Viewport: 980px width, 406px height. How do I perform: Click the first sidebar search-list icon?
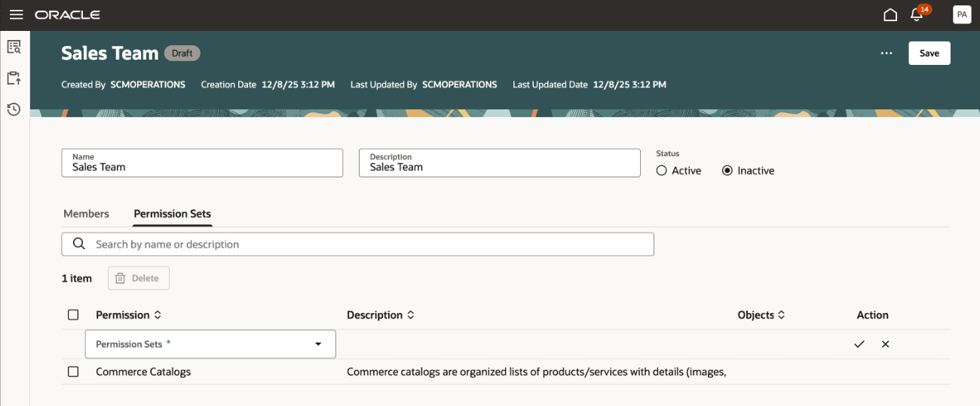pyautogui.click(x=14, y=47)
